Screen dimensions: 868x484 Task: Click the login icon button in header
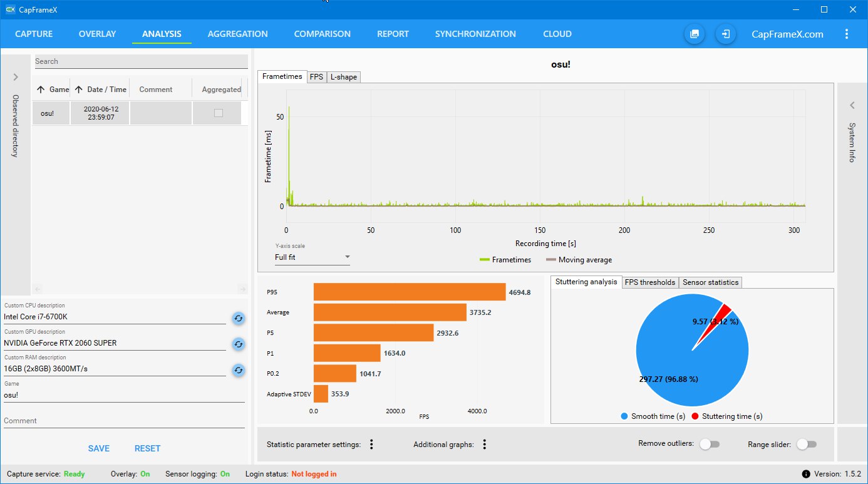click(x=726, y=34)
